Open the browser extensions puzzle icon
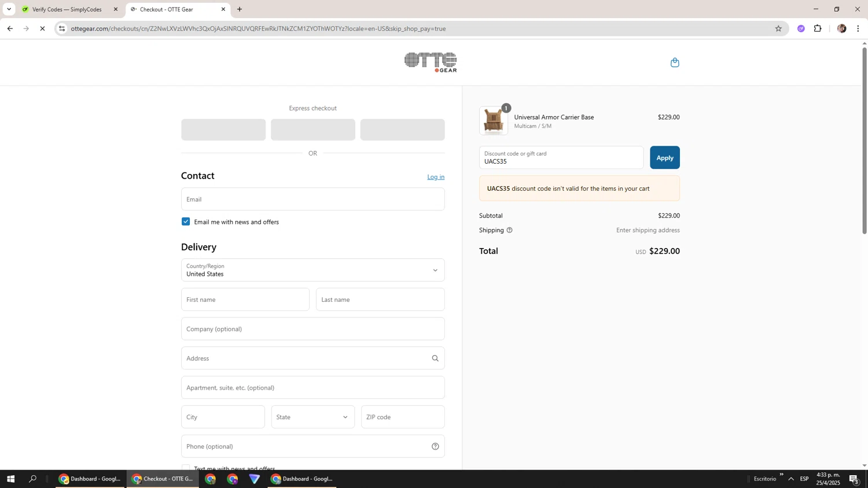 coord(818,28)
